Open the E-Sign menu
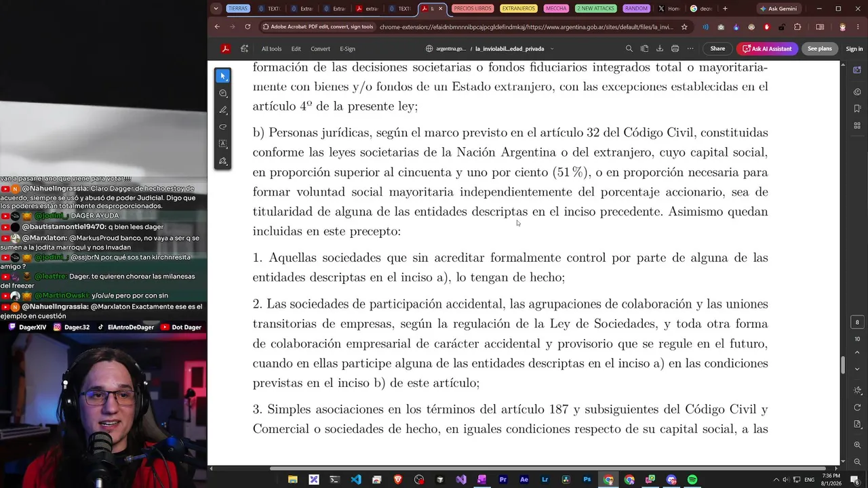Screen dimensions: 868x488 [347, 49]
